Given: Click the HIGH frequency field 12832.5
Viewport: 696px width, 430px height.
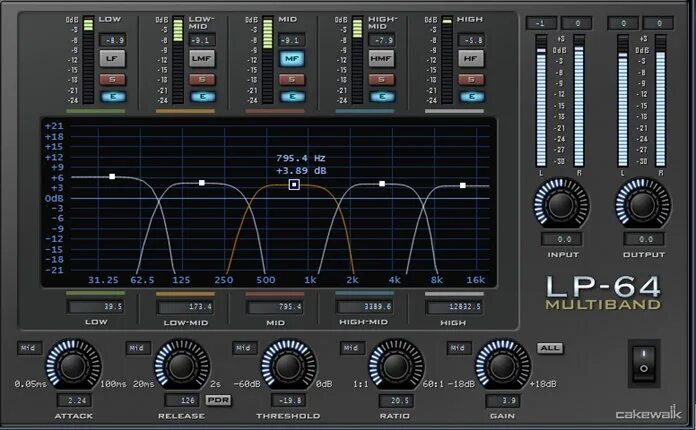Looking at the screenshot, I should point(454,307).
